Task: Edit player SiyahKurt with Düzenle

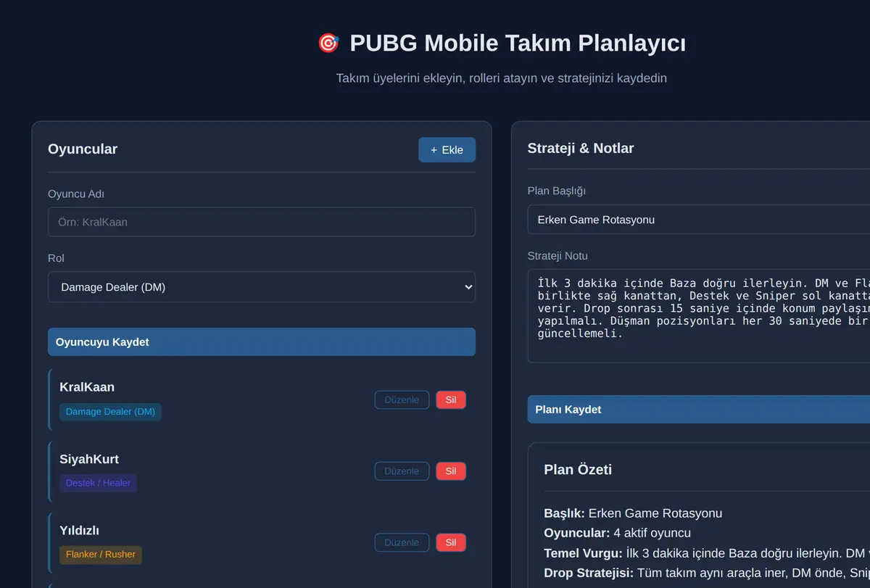Action: (402, 471)
